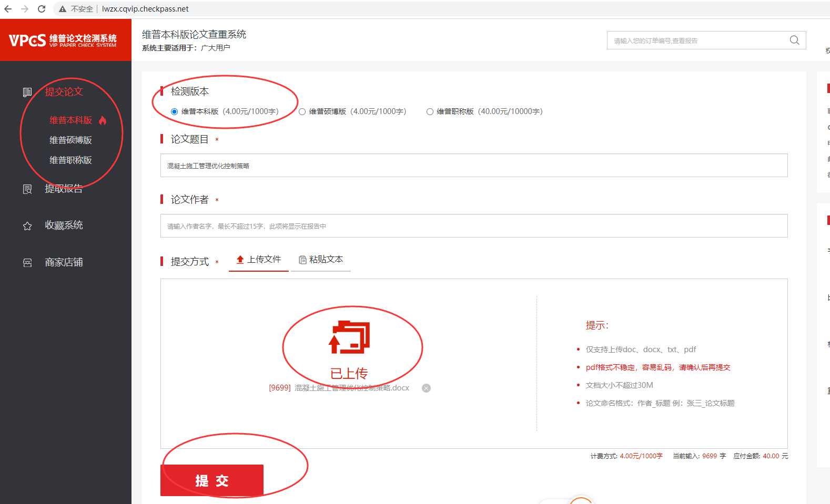Screen dimensions: 830x504
Task: Select 维普本科版 in the sidebar
Action: pos(71,120)
